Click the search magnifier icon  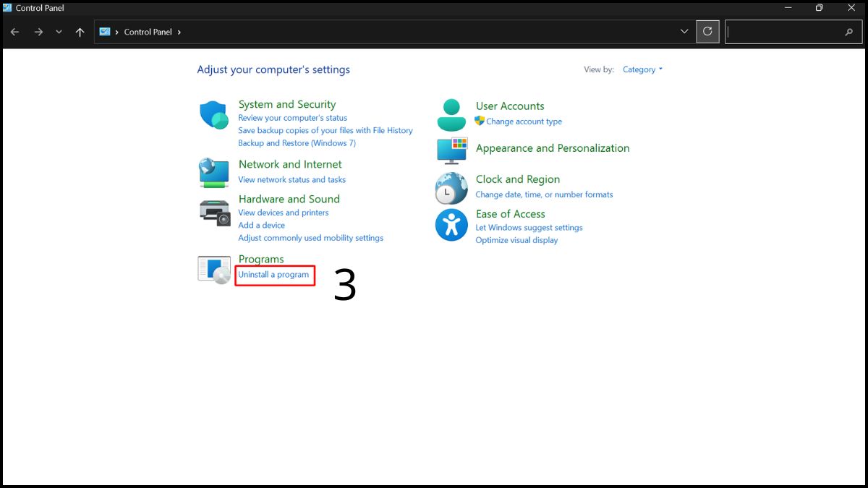pos(849,32)
